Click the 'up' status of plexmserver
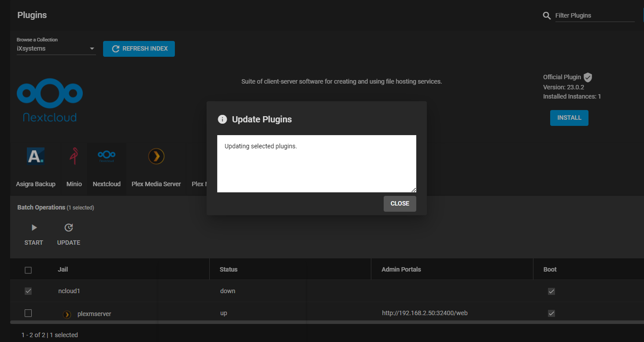This screenshot has height=342, width=644. tap(223, 313)
